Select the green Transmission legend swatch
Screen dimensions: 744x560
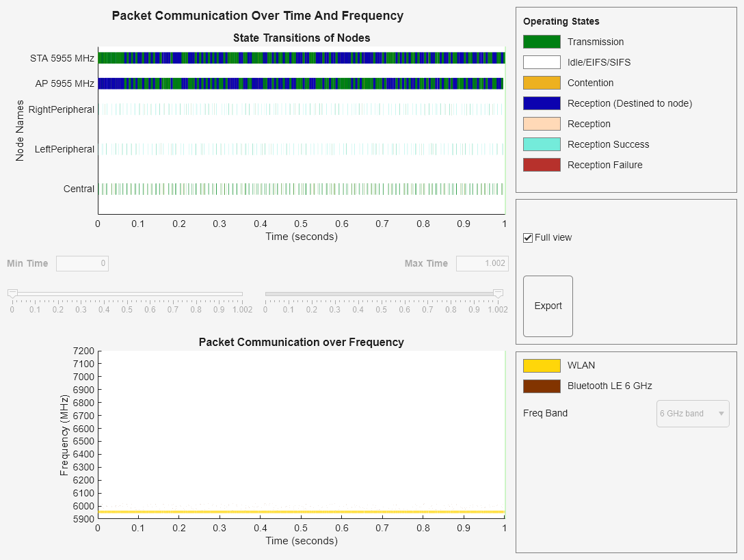(x=540, y=42)
